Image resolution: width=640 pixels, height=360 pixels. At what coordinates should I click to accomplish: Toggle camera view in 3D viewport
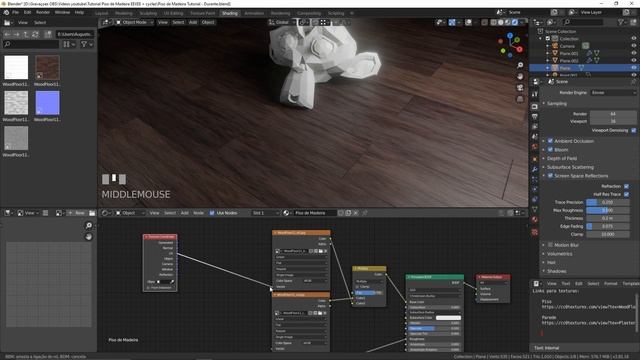[520, 88]
